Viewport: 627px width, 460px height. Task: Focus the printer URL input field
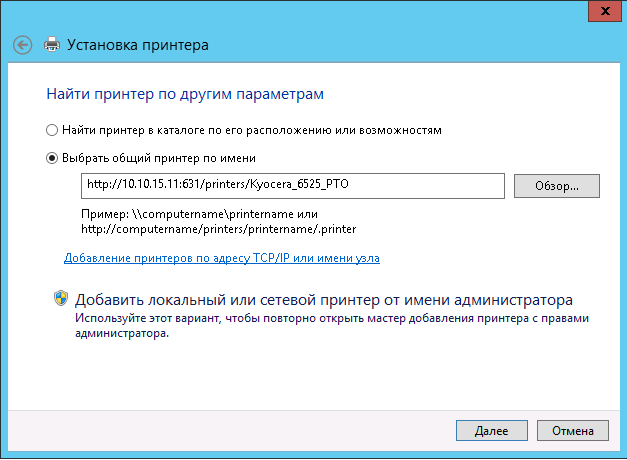pos(293,186)
